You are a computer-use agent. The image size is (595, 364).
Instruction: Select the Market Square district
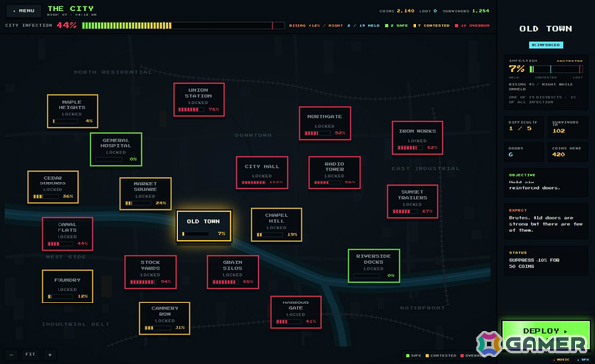[x=146, y=193]
